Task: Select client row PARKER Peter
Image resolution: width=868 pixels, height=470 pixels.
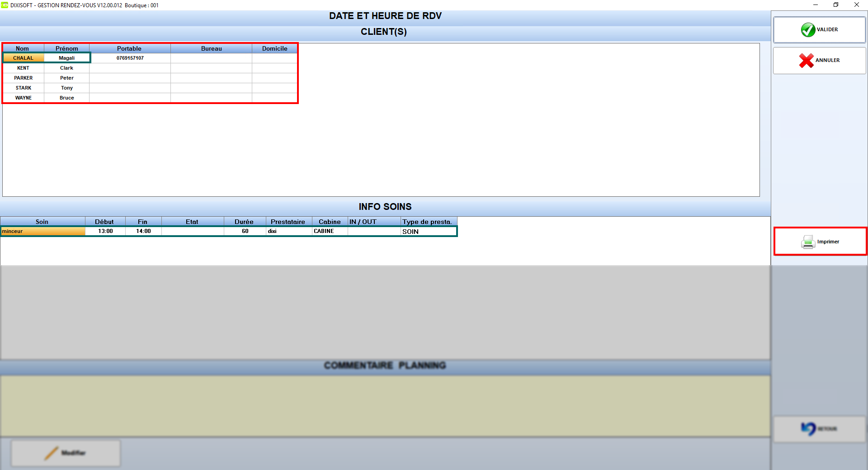Action: pos(150,78)
